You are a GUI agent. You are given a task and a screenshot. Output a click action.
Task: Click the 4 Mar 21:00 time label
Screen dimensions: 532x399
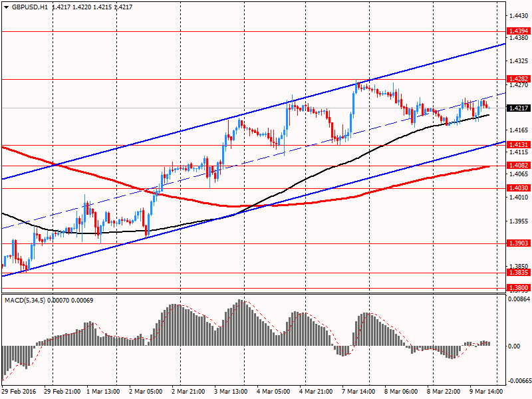[x=316, y=392]
